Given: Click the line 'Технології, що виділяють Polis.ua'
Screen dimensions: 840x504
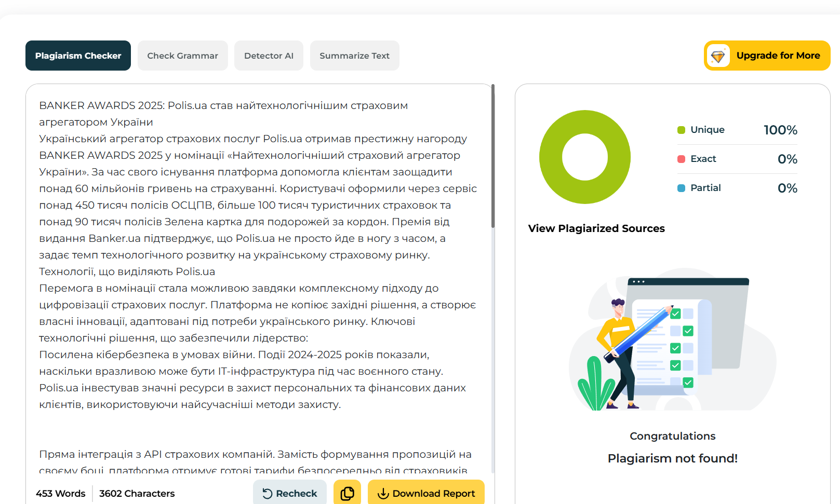Looking at the screenshot, I should tap(127, 271).
